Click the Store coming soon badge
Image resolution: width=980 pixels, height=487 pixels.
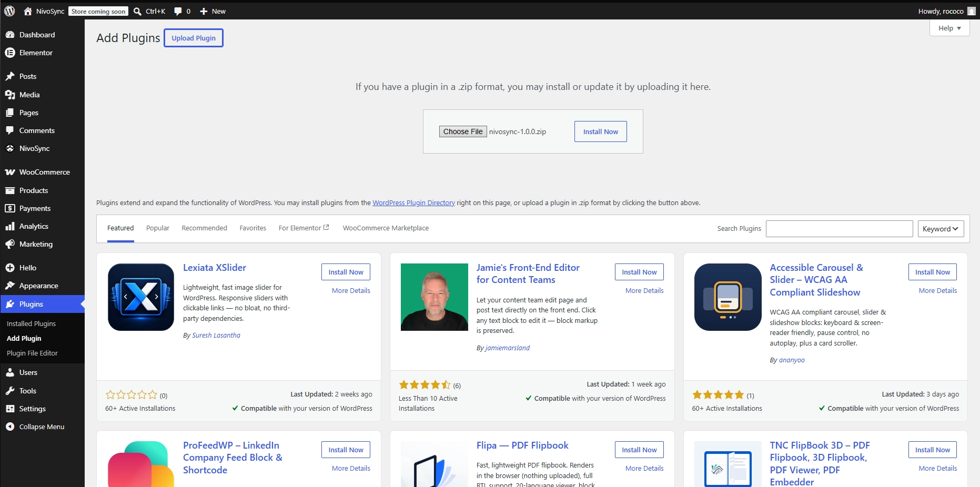pos(98,11)
